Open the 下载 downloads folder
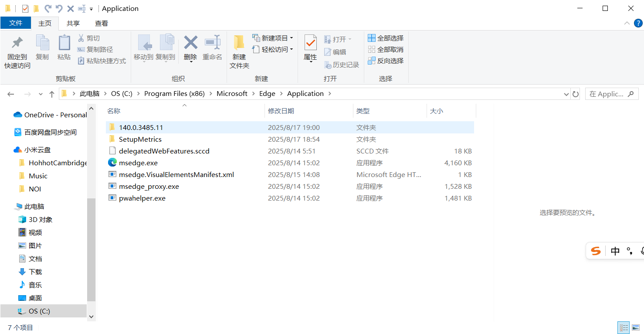This screenshot has height=334, width=644. [31, 272]
